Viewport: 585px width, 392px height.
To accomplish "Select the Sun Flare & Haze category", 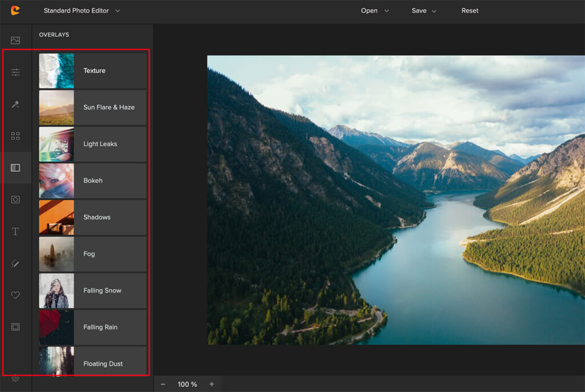I will point(93,107).
